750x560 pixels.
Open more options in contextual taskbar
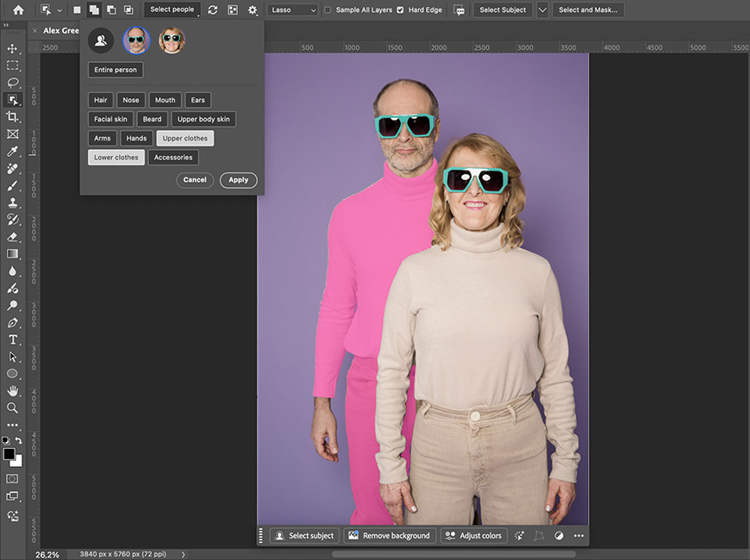578,536
